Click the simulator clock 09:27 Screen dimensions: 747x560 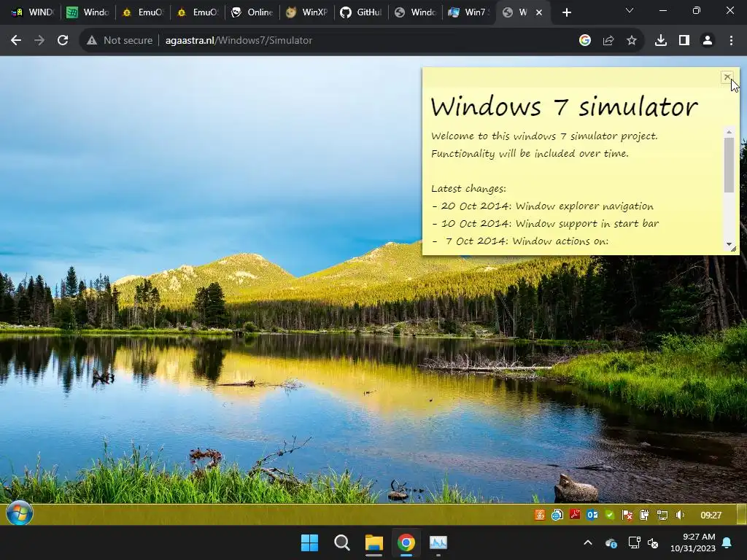(711, 515)
